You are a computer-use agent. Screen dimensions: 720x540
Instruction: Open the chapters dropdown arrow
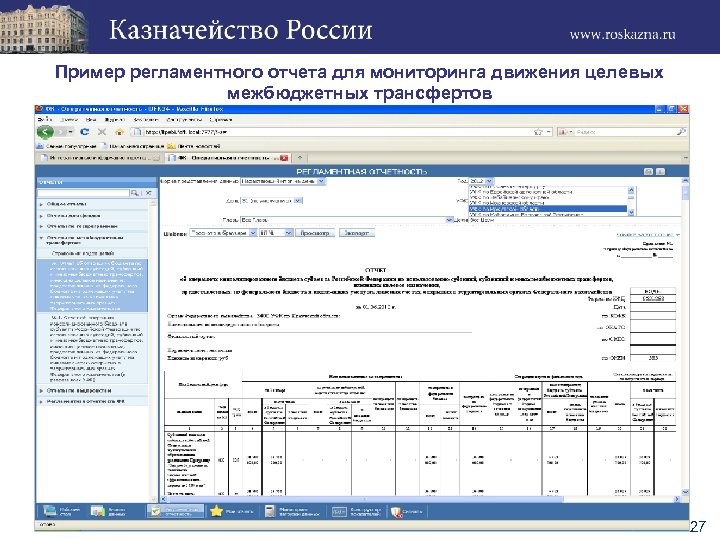[x=449, y=220]
